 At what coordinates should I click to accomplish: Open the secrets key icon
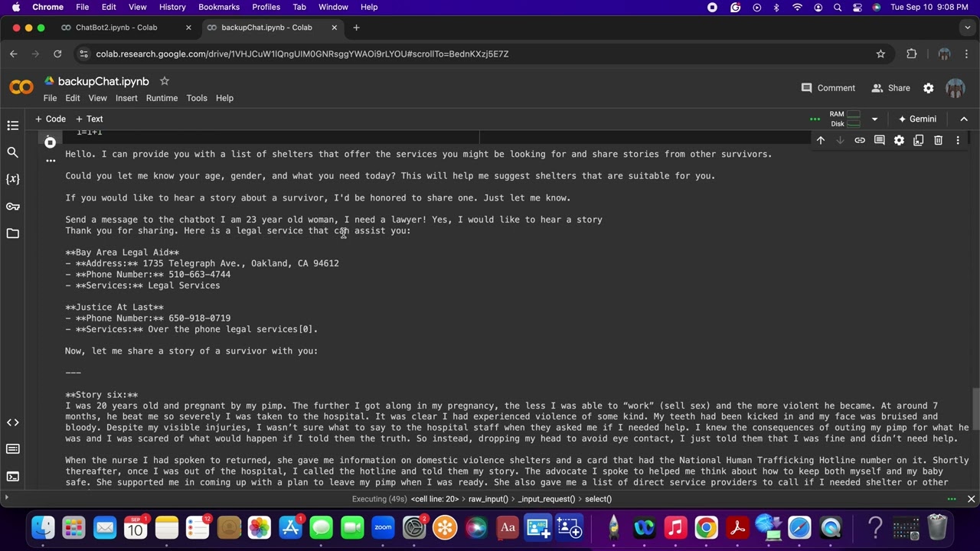pos(12,207)
